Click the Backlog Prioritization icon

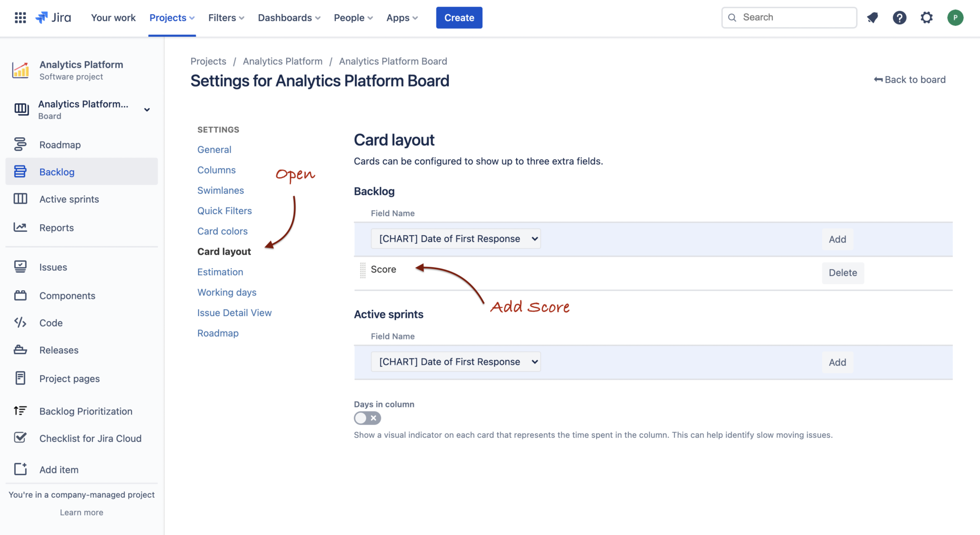(x=20, y=411)
